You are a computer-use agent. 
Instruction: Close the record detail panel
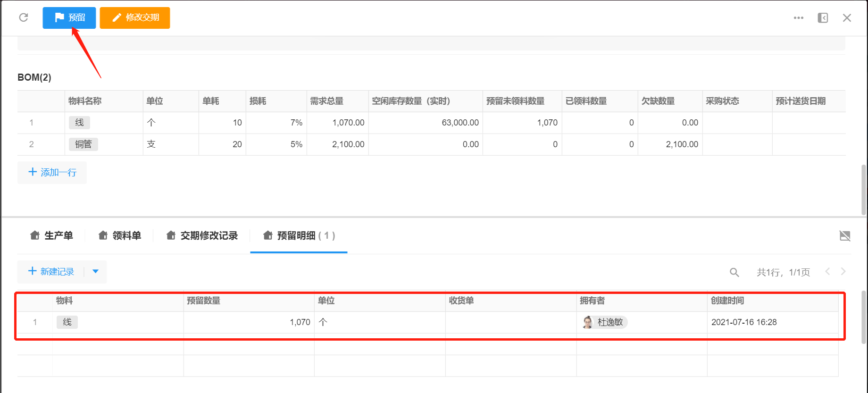[x=847, y=18]
